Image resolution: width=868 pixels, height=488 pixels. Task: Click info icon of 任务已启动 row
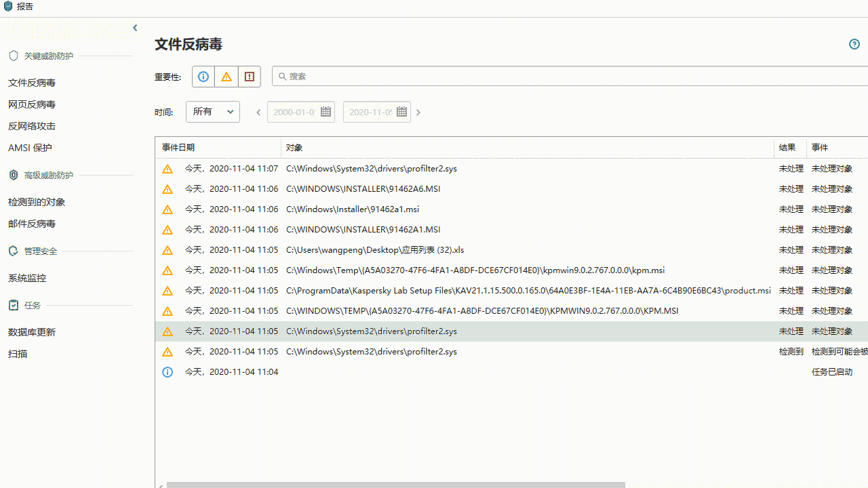167,372
